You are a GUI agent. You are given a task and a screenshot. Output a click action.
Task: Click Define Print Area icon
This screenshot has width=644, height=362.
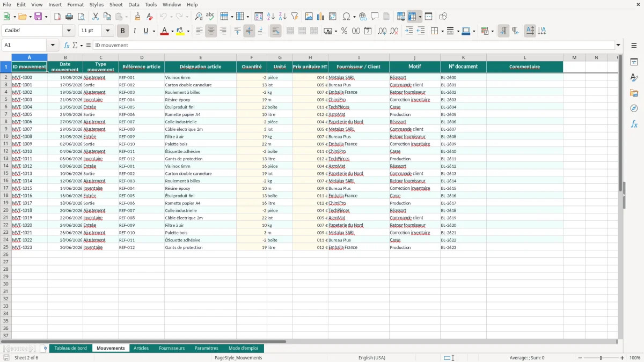coord(401,17)
